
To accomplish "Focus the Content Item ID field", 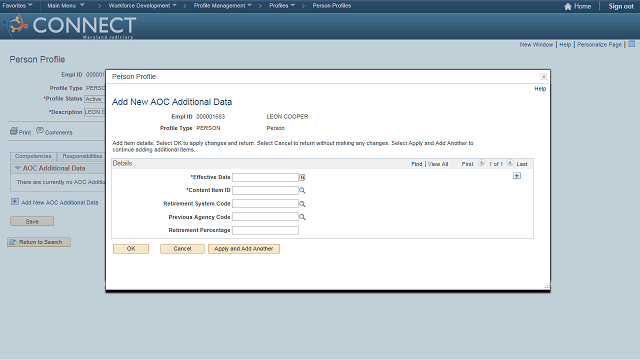I will (x=265, y=190).
